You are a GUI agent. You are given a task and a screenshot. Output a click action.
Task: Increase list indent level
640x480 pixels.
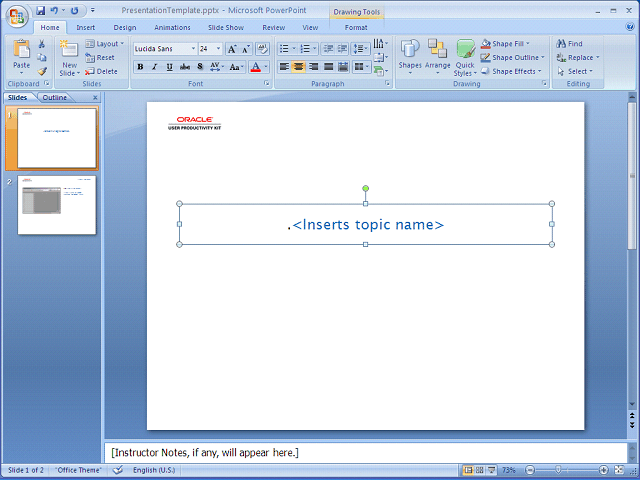point(342,49)
